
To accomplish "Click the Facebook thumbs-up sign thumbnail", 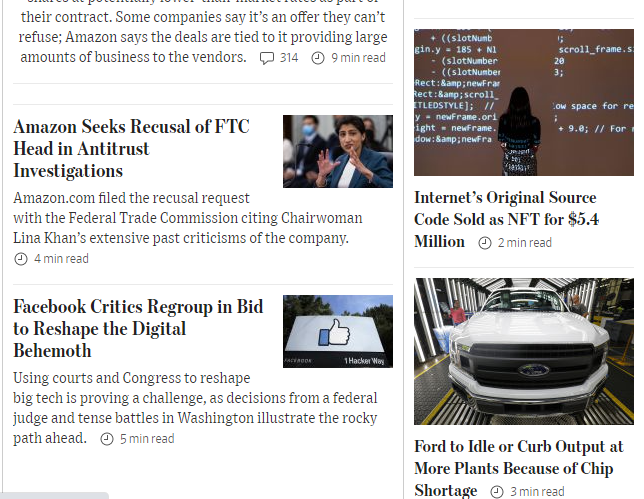I will point(337,331).
